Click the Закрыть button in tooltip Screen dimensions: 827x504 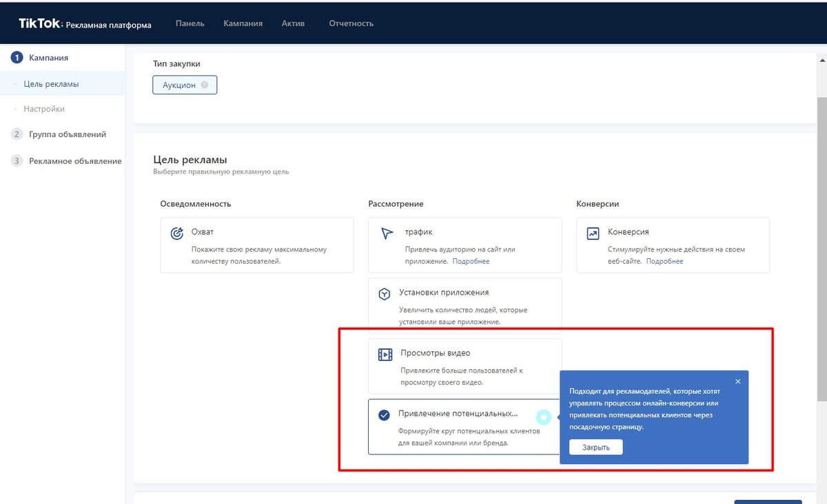click(x=595, y=448)
